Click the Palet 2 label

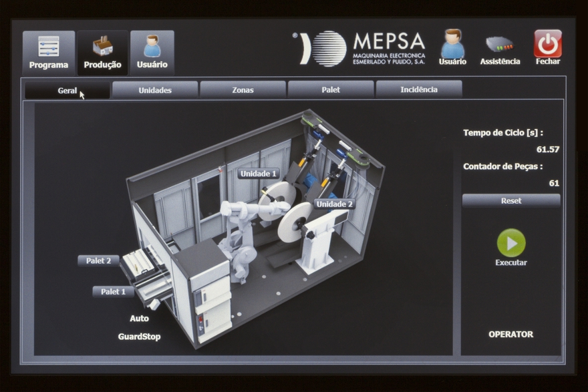[99, 260]
